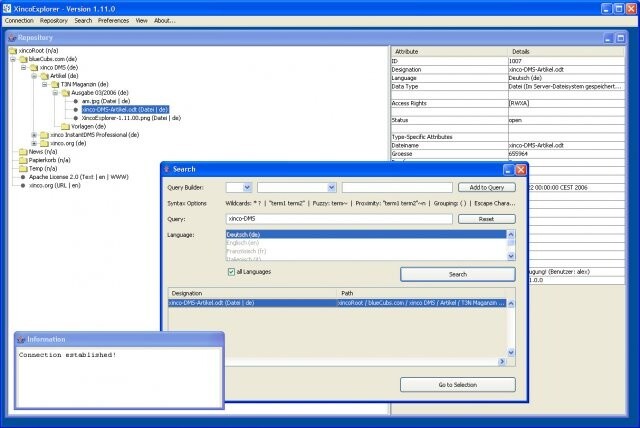Collapse the blueCubs.com tree node

13,59
